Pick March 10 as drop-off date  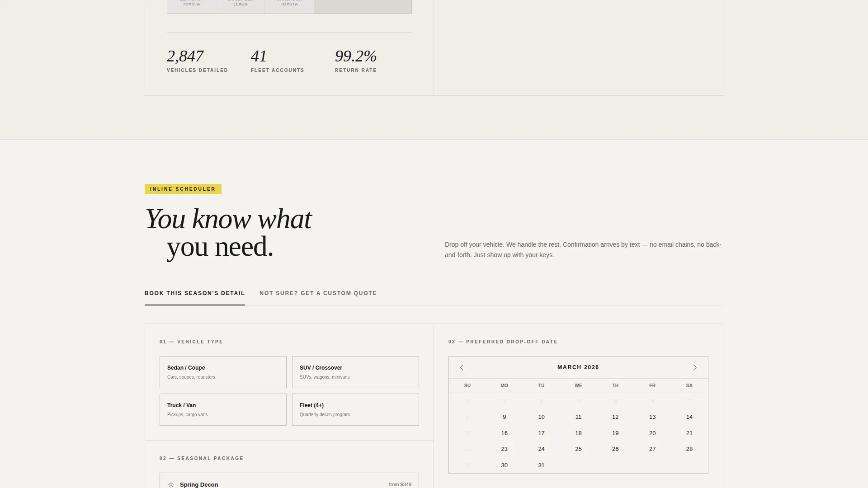click(x=541, y=417)
